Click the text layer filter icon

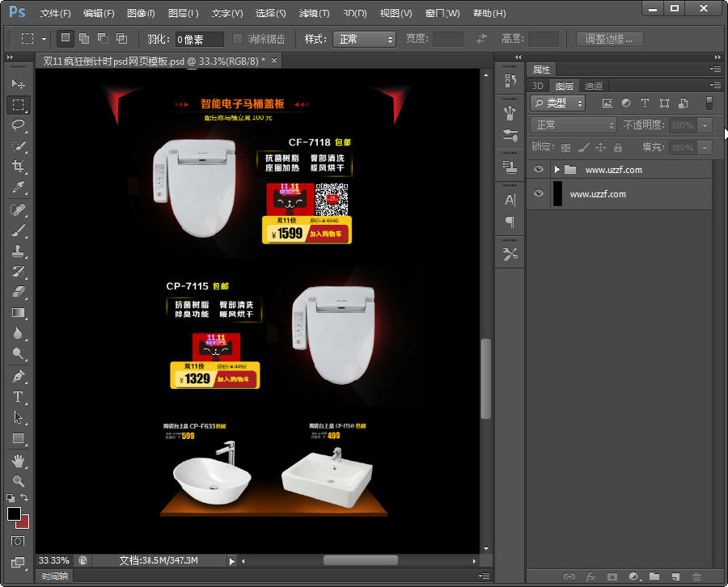645,103
